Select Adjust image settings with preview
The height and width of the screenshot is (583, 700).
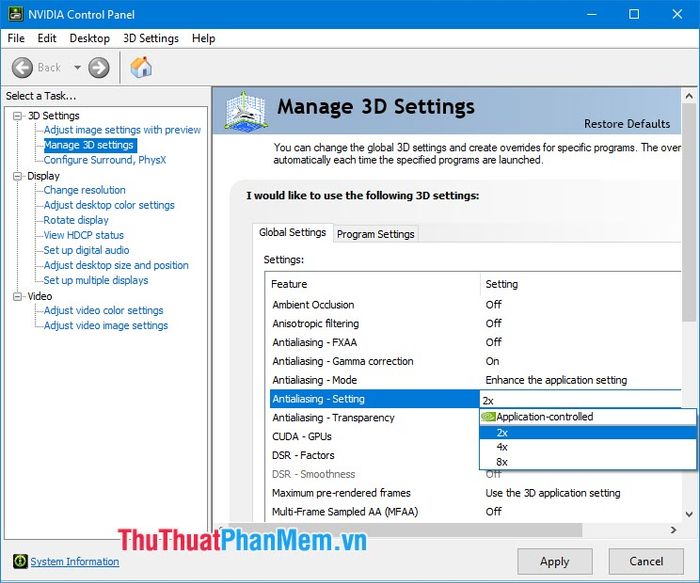tap(122, 130)
